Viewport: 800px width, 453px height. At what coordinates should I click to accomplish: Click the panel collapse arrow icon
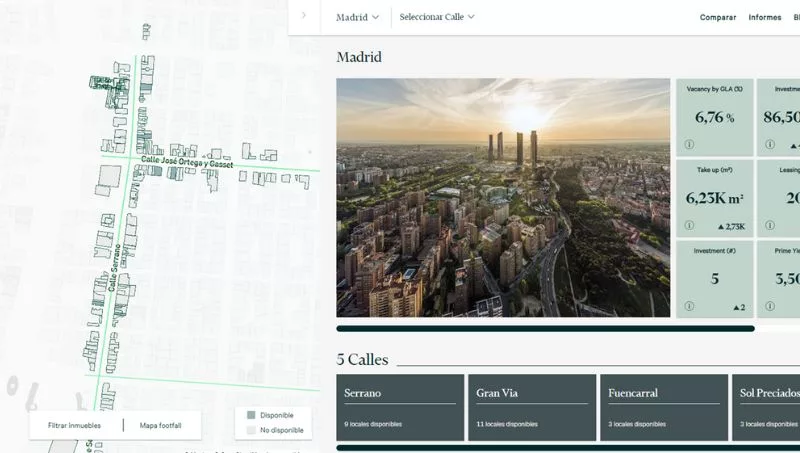[303, 16]
